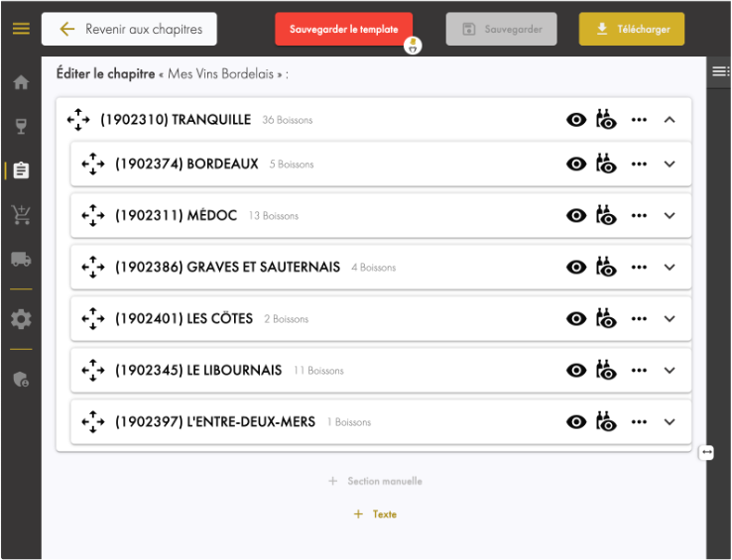
Task: Toggle bottles visibility for TRANQUILLE
Action: point(606,119)
